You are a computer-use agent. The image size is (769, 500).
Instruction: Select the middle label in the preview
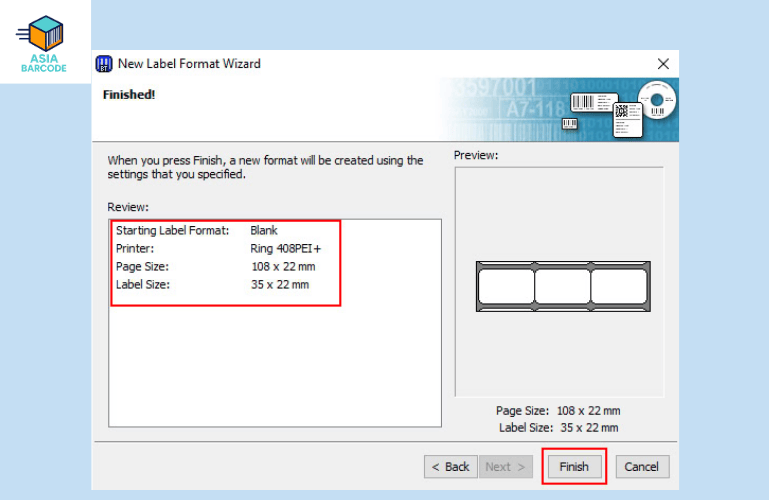[x=561, y=286]
